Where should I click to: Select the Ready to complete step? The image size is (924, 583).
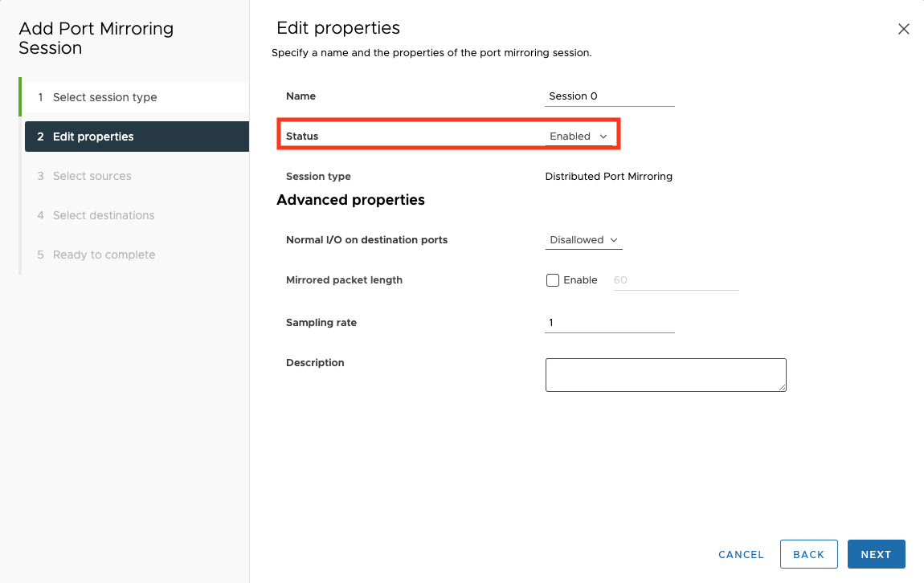104,255
